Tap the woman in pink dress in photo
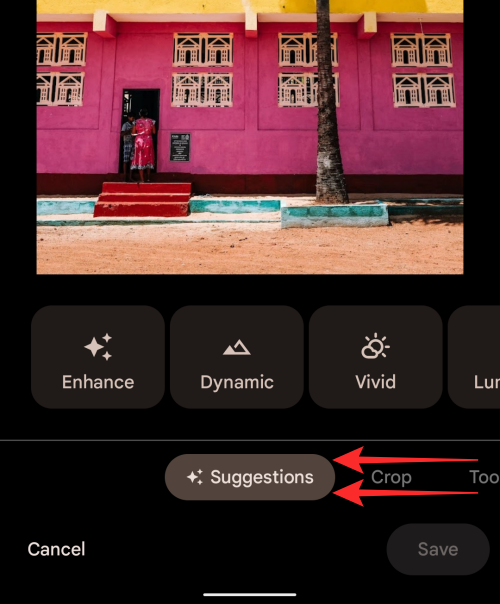The image size is (500, 604). pyautogui.click(x=143, y=145)
